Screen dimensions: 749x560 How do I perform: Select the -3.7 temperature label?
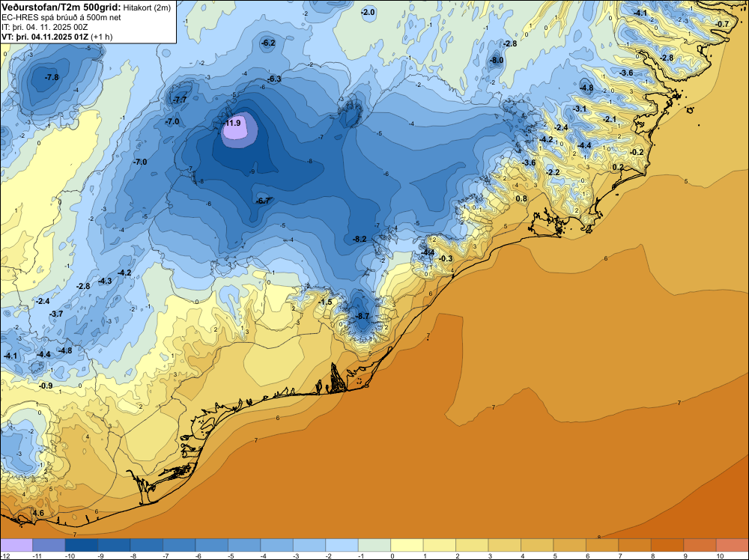tap(56, 314)
